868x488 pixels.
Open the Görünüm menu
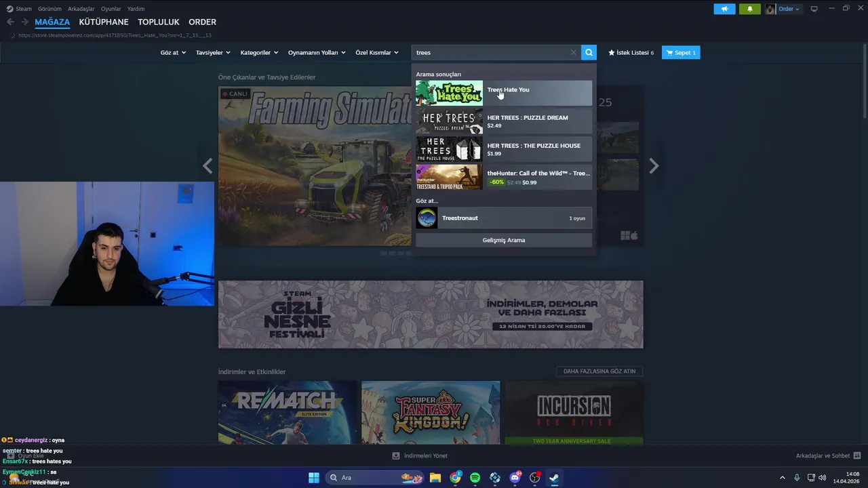(50, 9)
